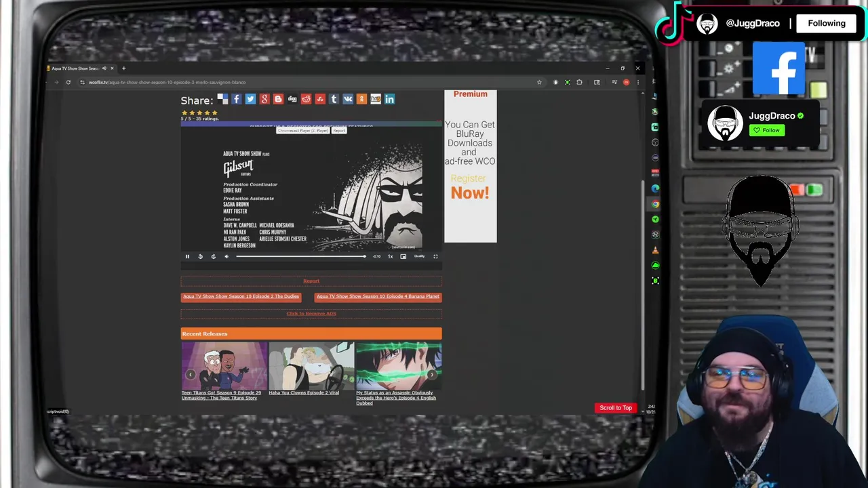Click the Facebook logo on overlay
This screenshot has width=868, height=488.
point(778,68)
